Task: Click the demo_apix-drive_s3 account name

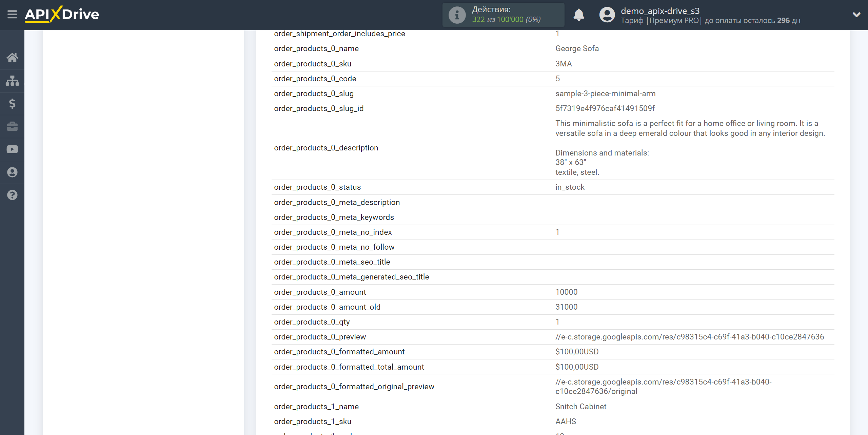Action: click(x=660, y=11)
